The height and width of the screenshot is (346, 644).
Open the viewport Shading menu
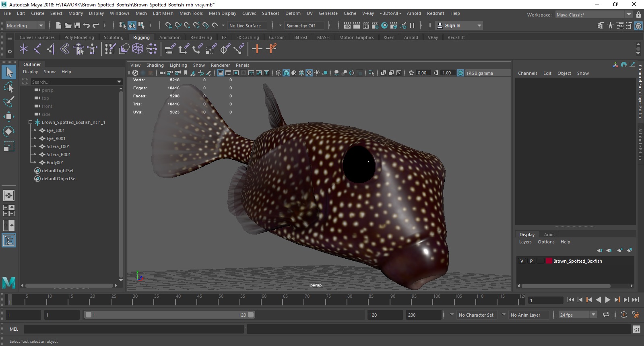[x=155, y=65]
